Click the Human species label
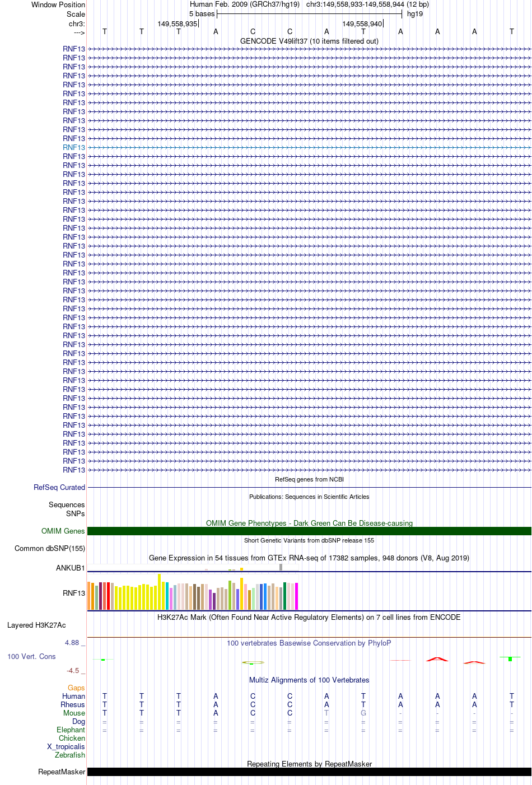 pos(73,697)
